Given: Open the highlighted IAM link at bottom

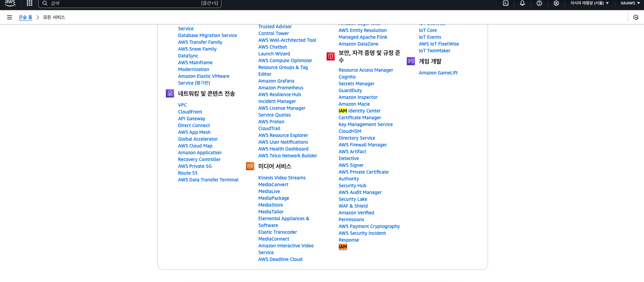Looking at the screenshot, I should point(343,247).
